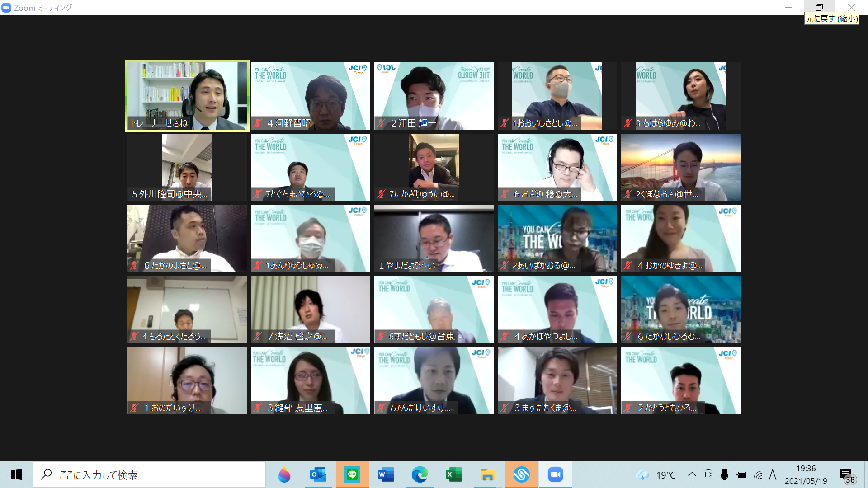Toggle the IME input mode A indicator
The image size is (868, 488).
click(x=772, y=474)
